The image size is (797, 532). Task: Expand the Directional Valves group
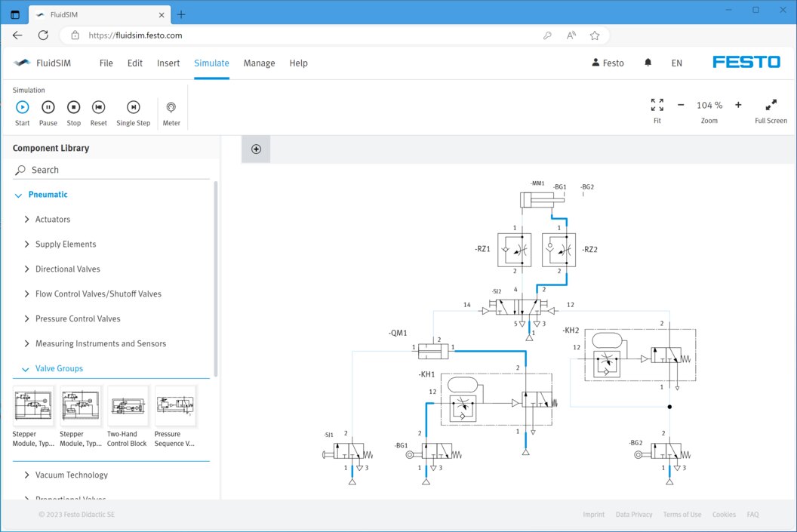[x=27, y=269]
